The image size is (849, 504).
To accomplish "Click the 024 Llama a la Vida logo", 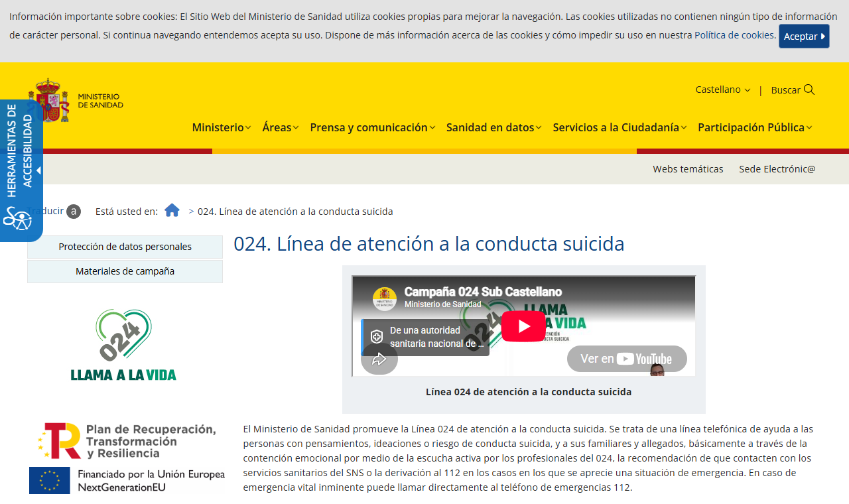I will click(124, 345).
